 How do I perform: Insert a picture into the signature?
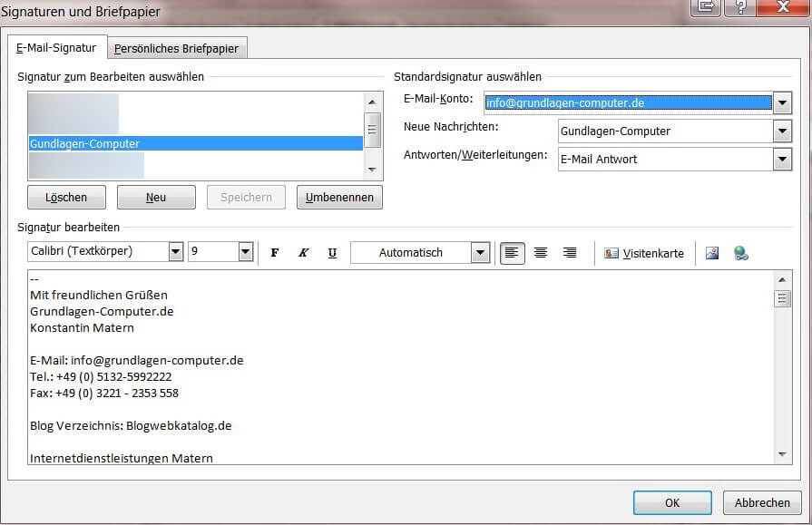tap(713, 252)
